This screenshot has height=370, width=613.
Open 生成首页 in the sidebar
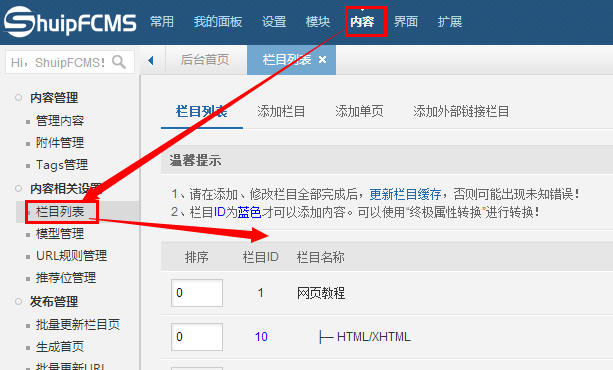60,347
